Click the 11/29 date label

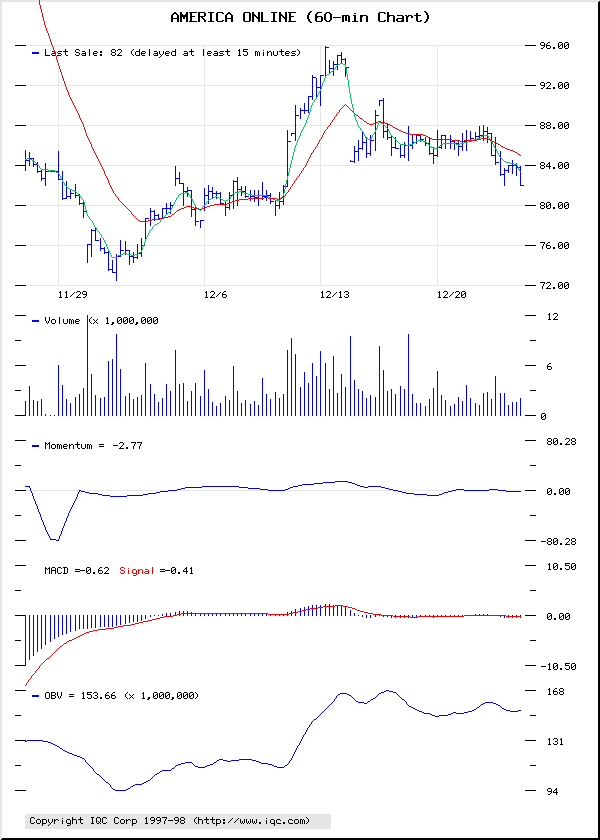(x=73, y=295)
